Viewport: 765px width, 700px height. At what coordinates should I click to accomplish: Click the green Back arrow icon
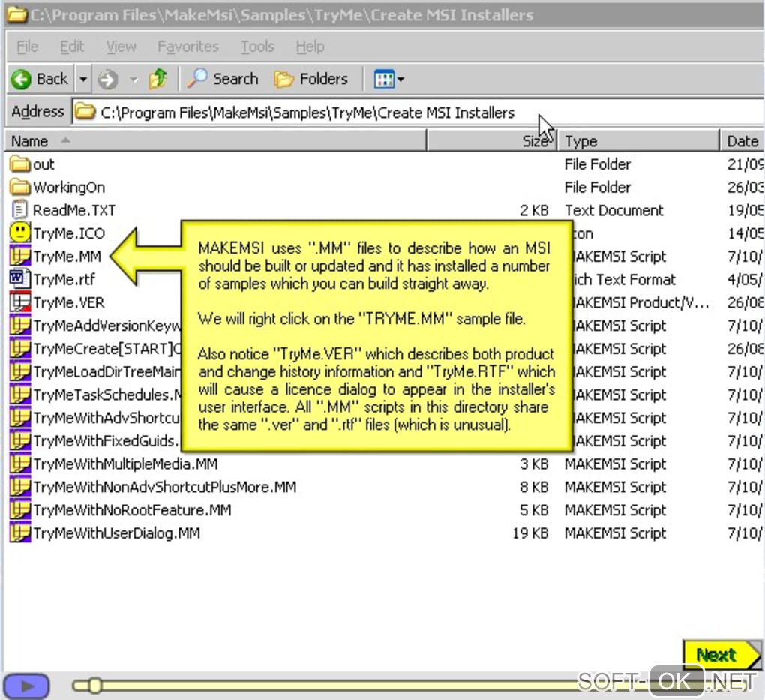[21, 79]
